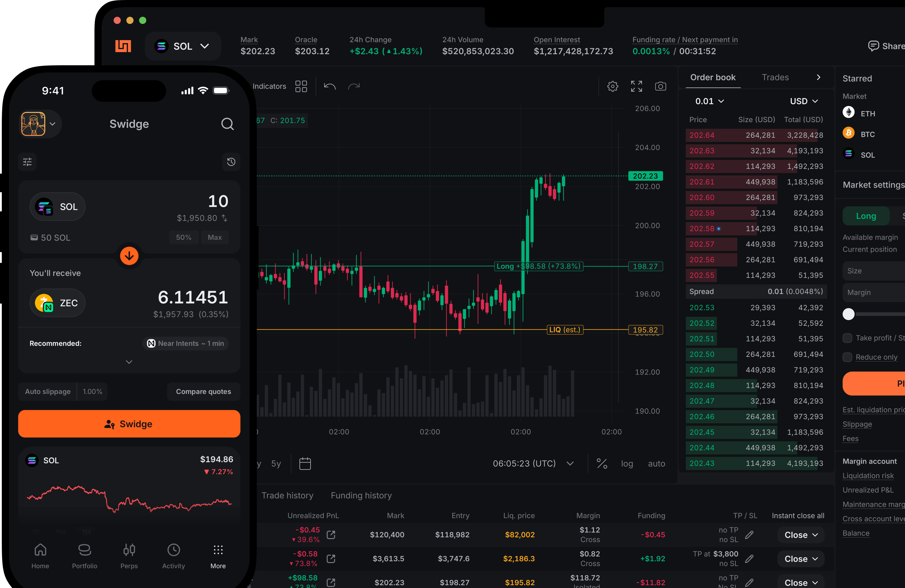Open the calendar date range icon
Screen dimensions: 905x588
pyautogui.click(x=305, y=464)
